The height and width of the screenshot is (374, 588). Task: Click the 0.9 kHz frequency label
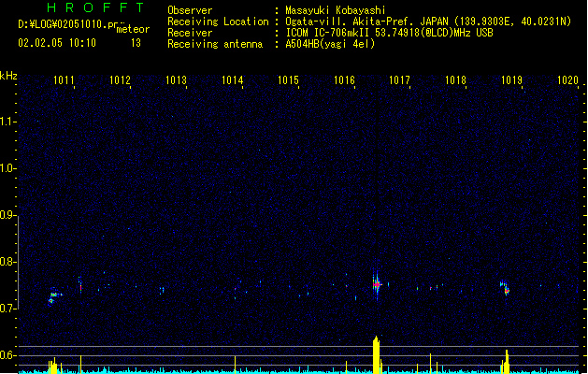(x=7, y=215)
